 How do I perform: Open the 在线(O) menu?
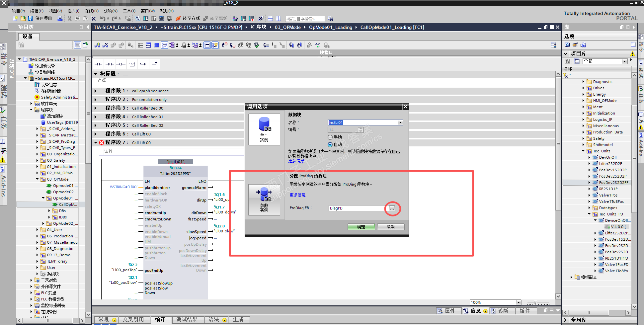(x=92, y=11)
